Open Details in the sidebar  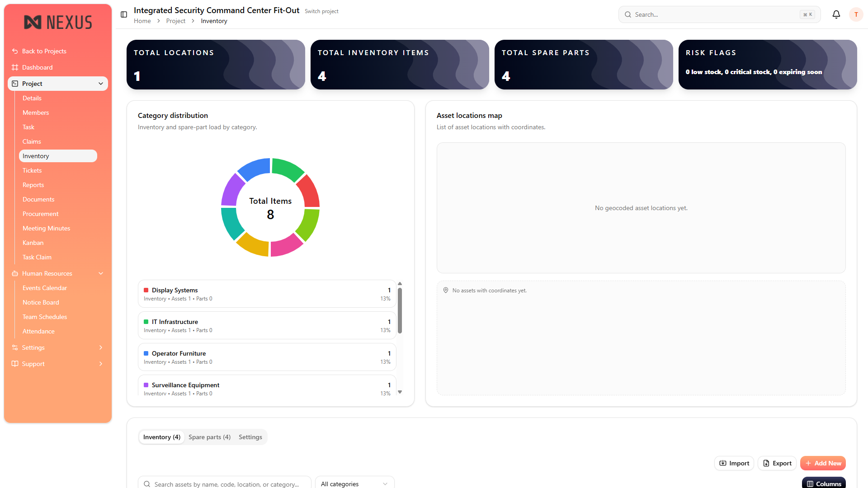click(x=32, y=98)
